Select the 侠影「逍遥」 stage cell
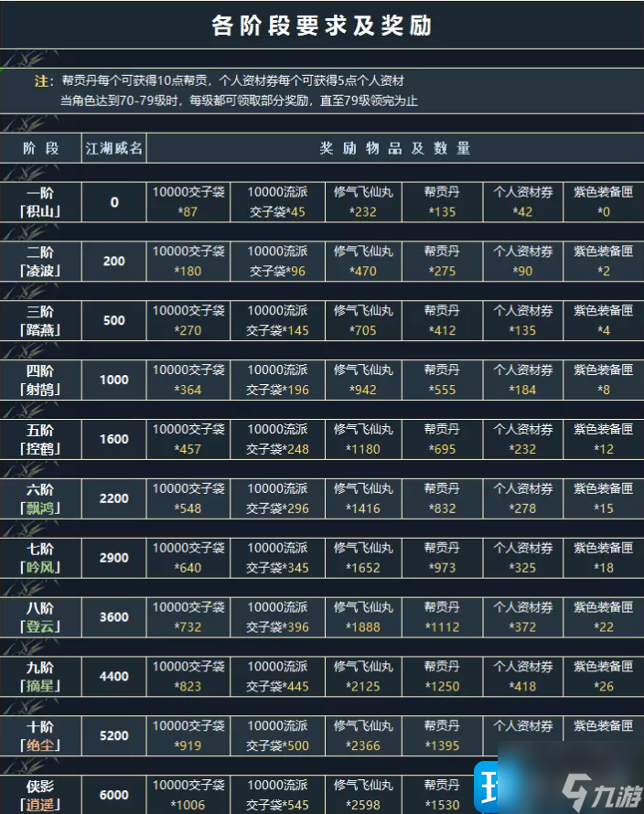This screenshot has width=644, height=814. tap(40, 795)
